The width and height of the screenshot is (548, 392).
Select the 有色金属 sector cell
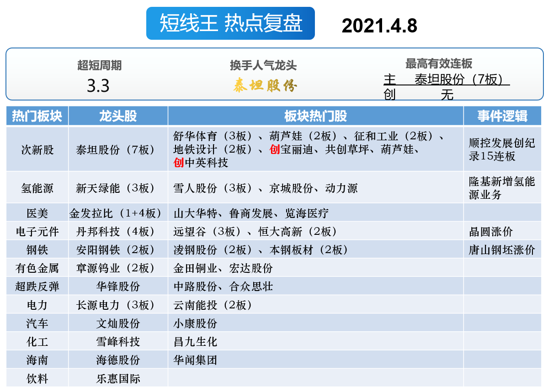(x=37, y=268)
